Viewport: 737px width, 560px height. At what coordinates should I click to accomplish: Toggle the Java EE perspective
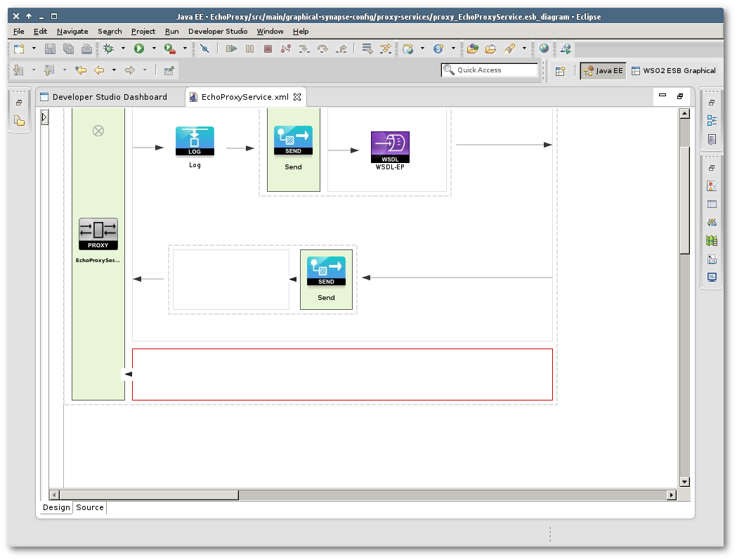tap(604, 70)
